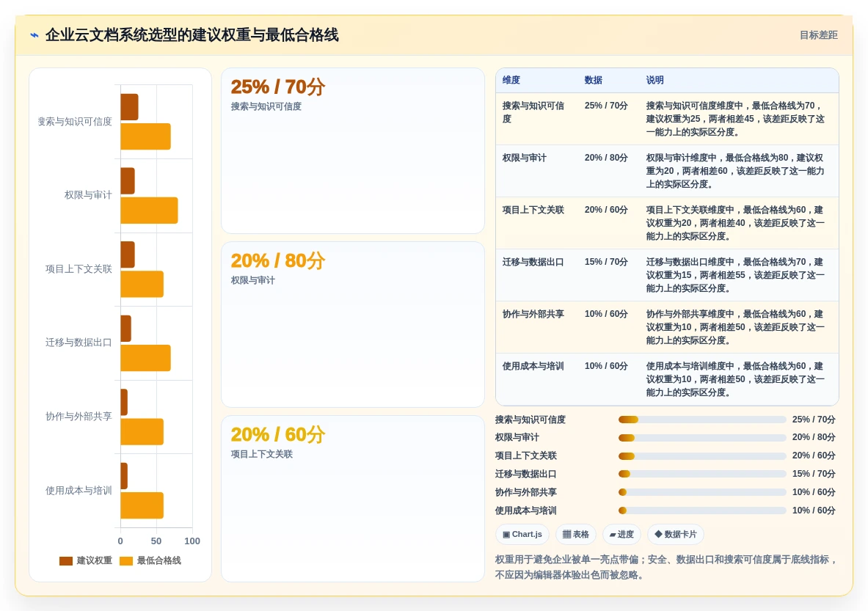Click the 项目上下文关联 progress bar
868x611 pixels.
click(702, 456)
